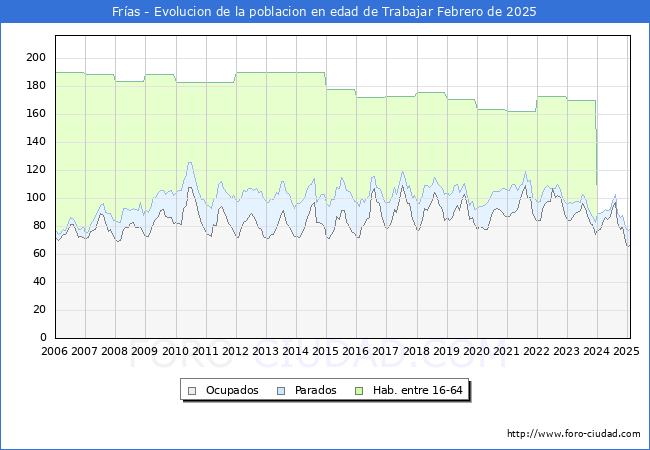650x450 pixels.
Task: Click the 2014 x-axis year label
Action: pos(296,351)
